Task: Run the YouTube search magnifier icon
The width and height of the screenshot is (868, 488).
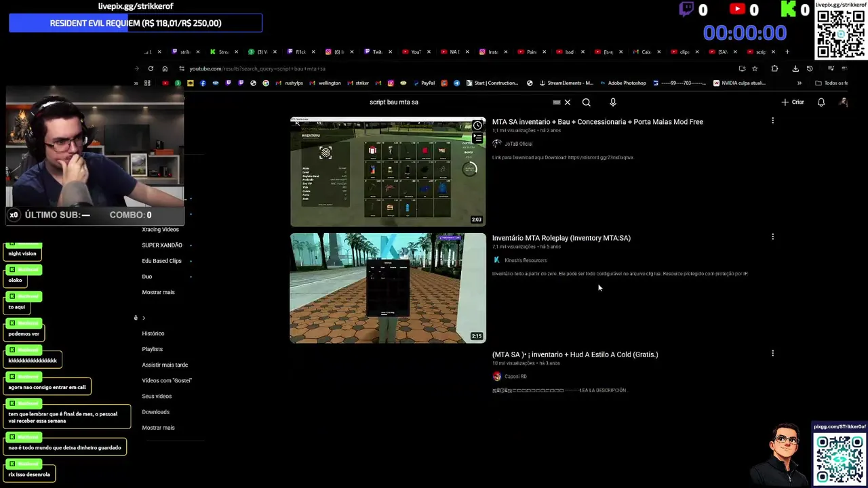Action: [x=587, y=102]
